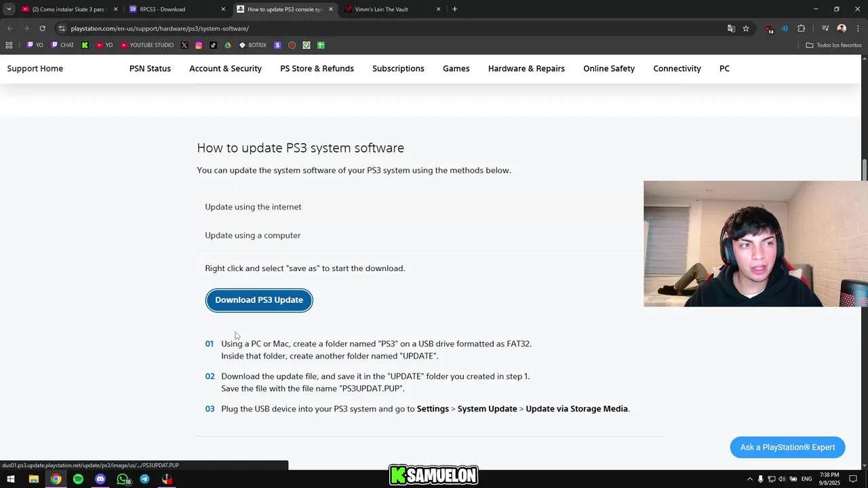Click the site information icon in address bar
Image resolution: width=868 pixels, height=488 pixels.
pos(62,28)
